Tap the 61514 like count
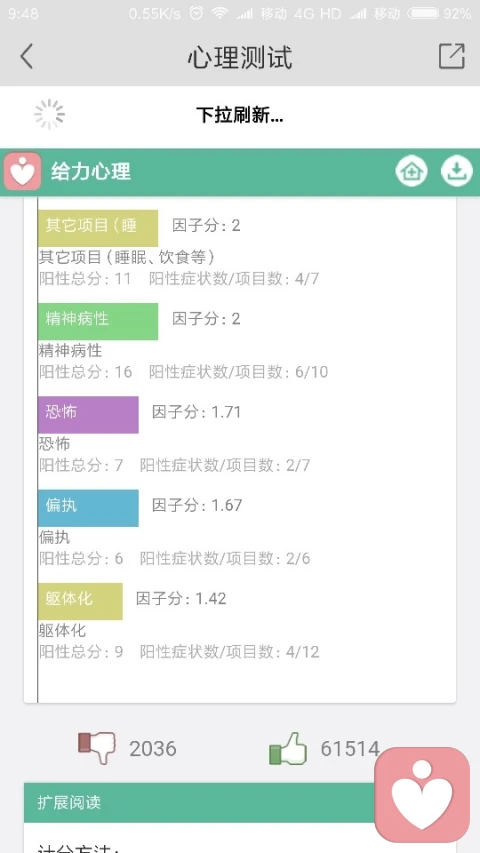The width and height of the screenshot is (480, 853). click(350, 749)
